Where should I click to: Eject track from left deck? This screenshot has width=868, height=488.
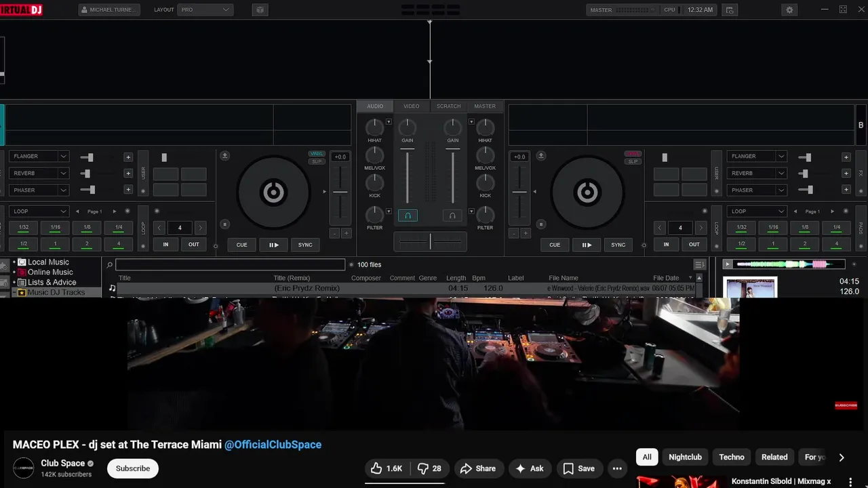coord(225,155)
